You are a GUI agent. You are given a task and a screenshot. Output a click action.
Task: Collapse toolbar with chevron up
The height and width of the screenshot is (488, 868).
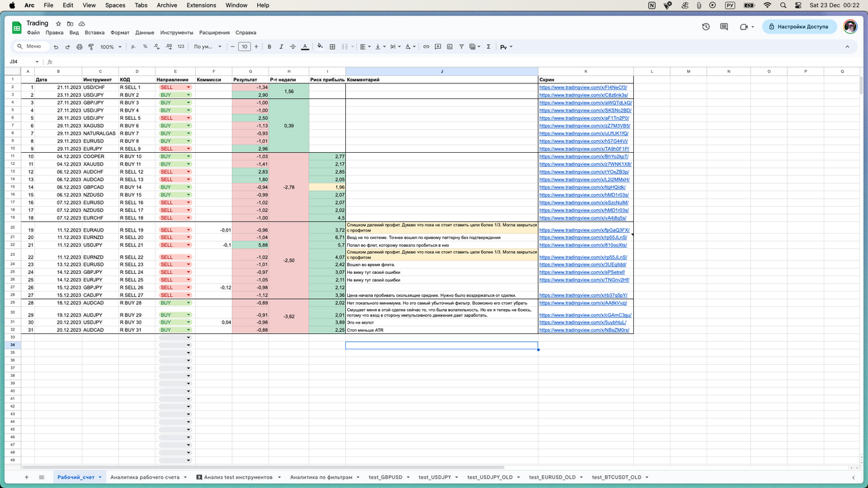(847, 47)
